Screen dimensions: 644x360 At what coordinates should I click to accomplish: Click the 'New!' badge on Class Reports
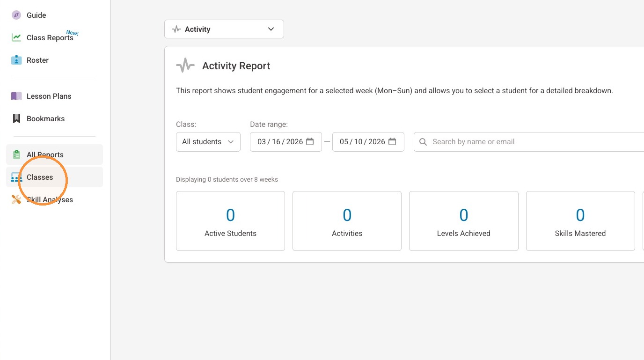click(x=73, y=33)
